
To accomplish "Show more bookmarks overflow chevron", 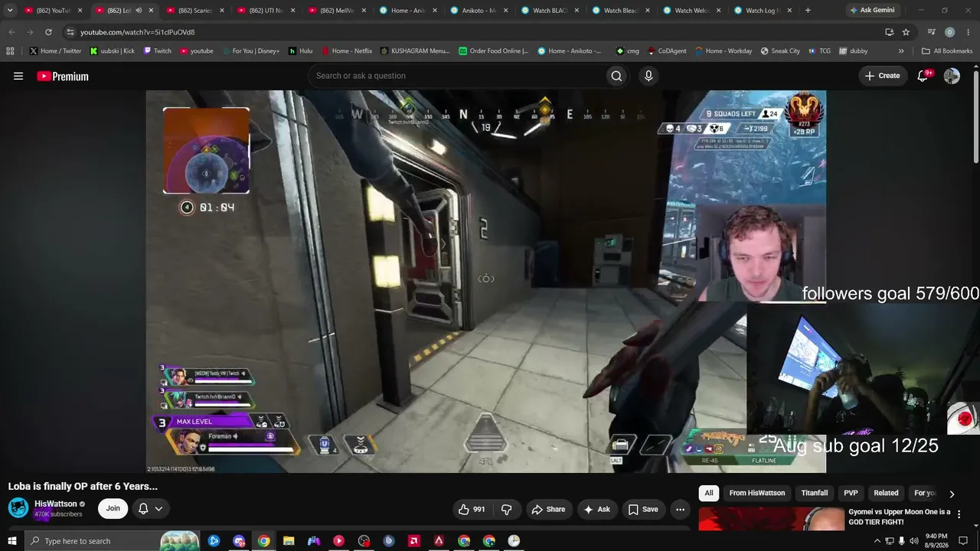I will 901,51.
